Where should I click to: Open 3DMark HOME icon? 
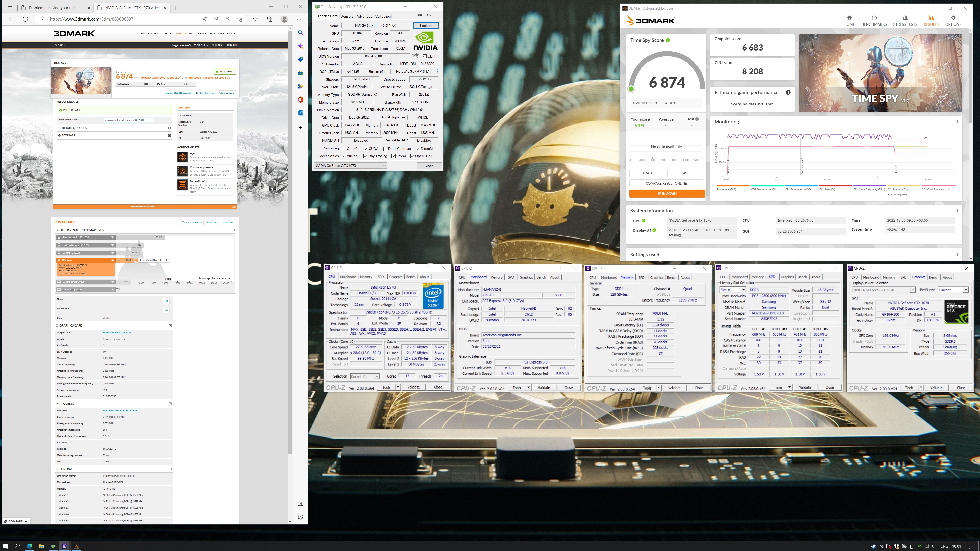coord(849,20)
